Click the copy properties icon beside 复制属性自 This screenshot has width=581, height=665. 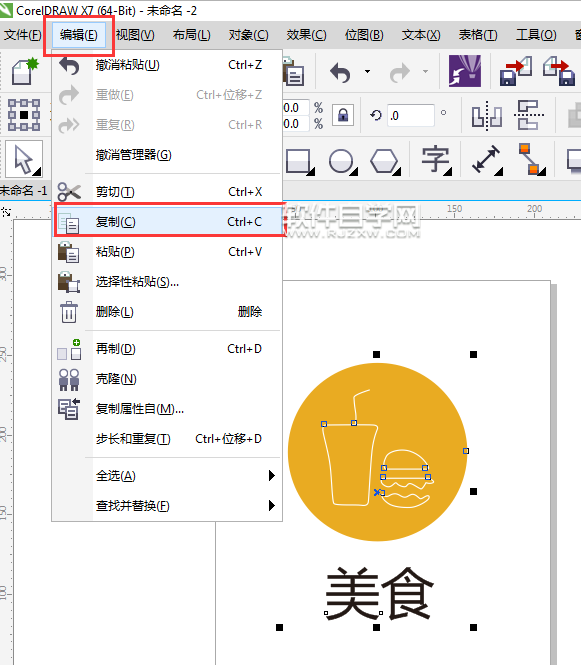point(69,409)
